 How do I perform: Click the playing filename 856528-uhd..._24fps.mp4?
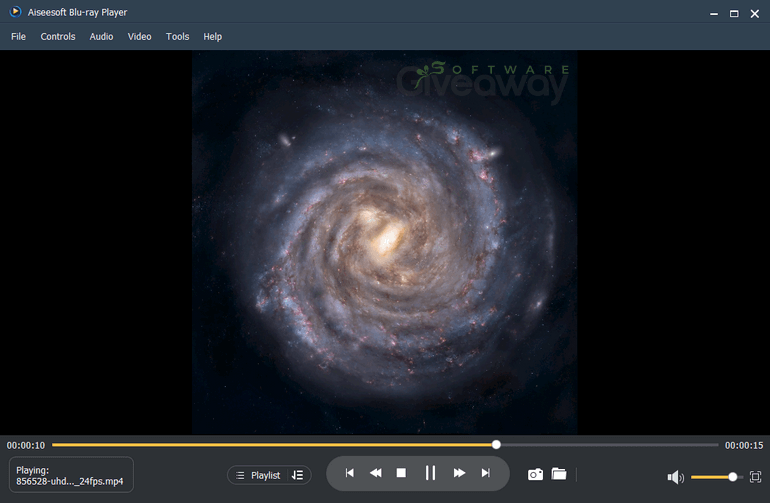coord(70,481)
